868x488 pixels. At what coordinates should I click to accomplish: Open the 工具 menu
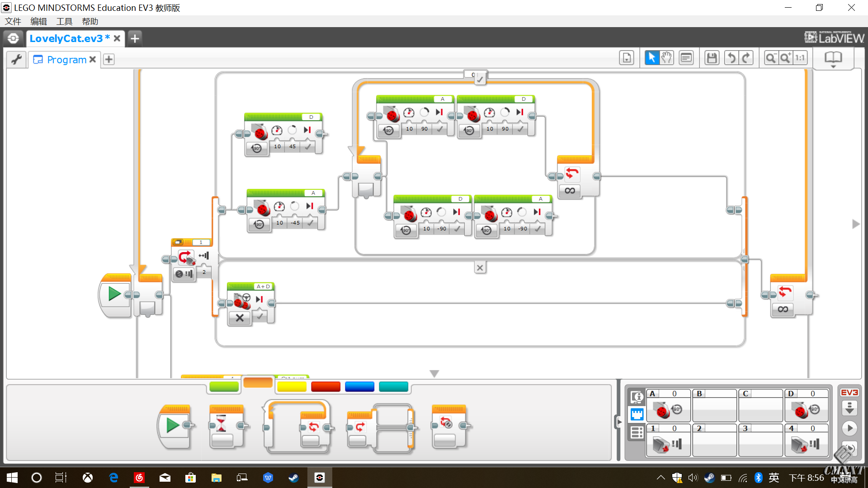[x=64, y=21]
